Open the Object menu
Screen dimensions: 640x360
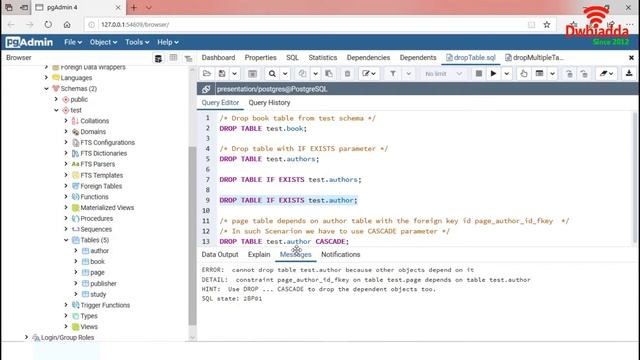point(103,42)
